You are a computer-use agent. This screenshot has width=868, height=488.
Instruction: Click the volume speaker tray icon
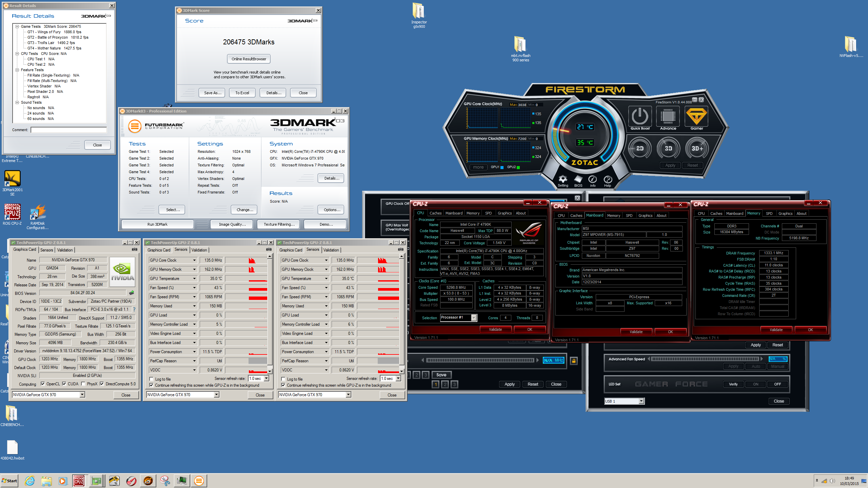832,481
